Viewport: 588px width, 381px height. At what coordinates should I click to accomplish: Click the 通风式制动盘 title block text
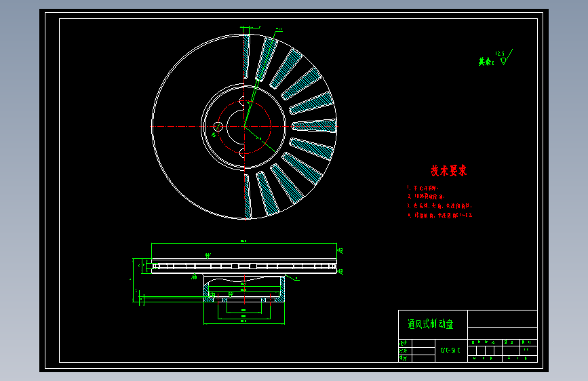[431, 324]
